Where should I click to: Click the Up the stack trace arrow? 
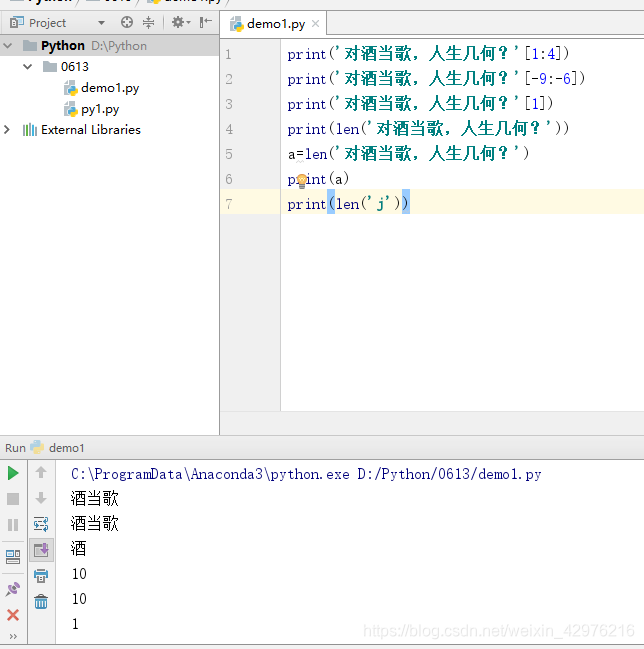click(x=41, y=472)
